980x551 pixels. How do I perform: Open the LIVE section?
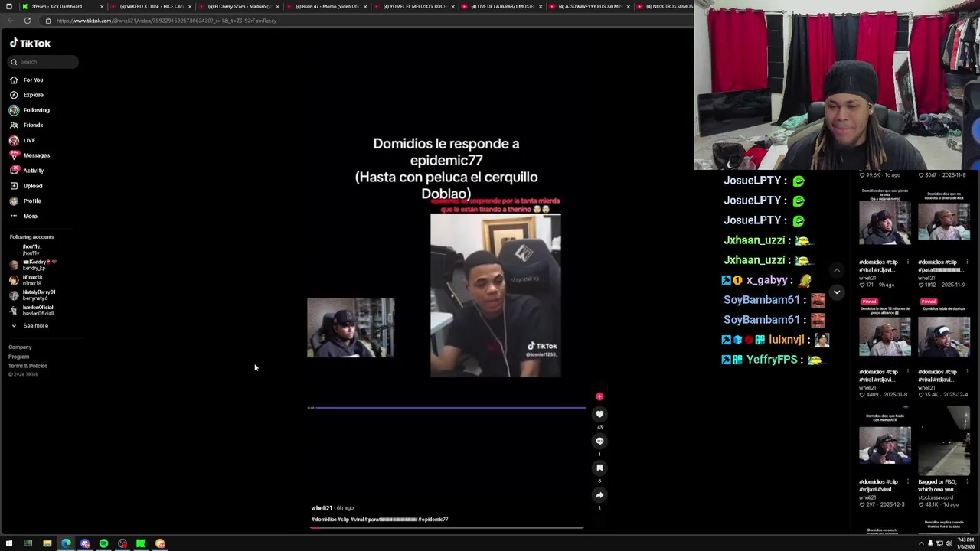click(x=29, y=140)
